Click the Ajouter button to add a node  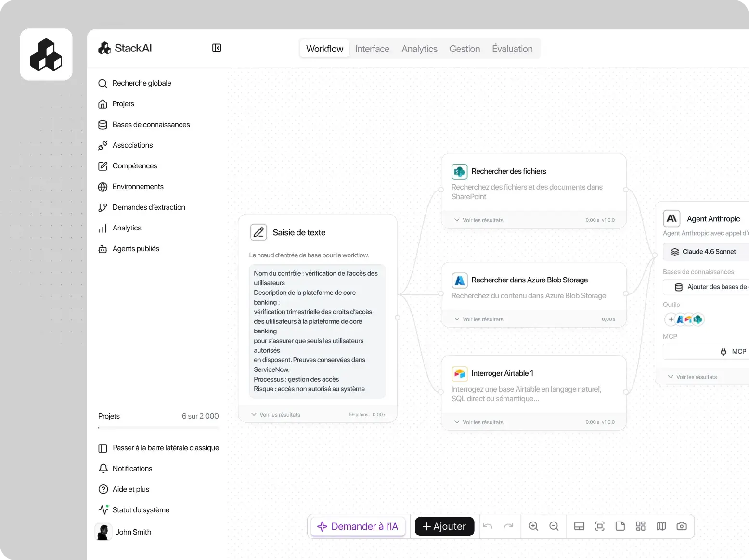coord(444,526)
